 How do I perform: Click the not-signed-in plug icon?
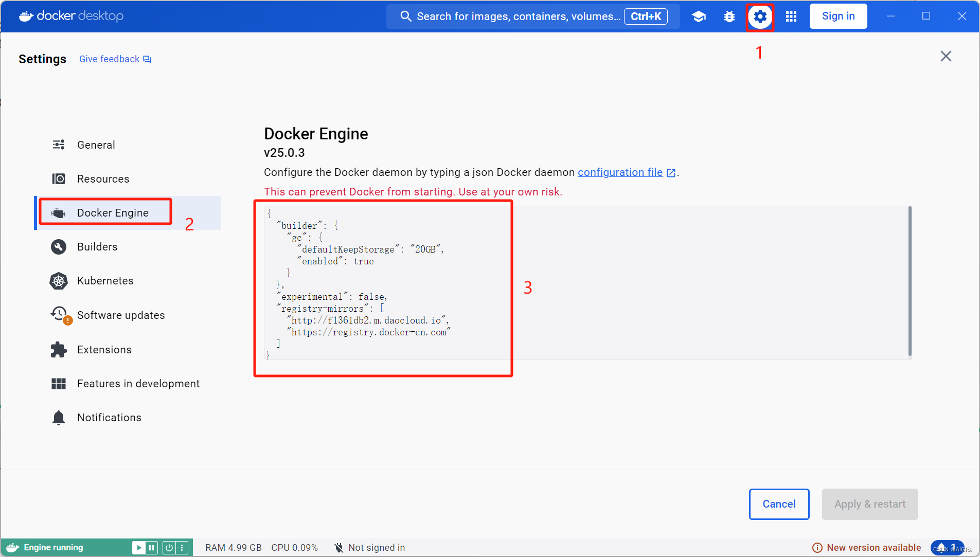[338, 548]
